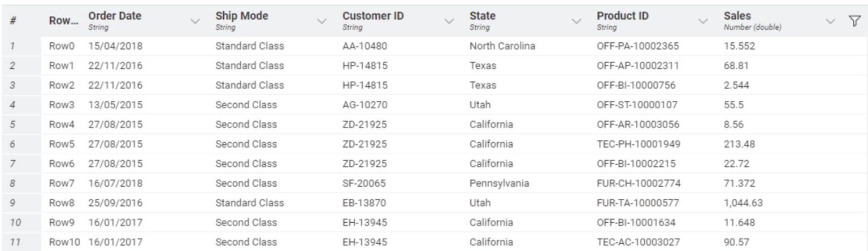The image size is (868, 251).
Task: Select product cell TEC-PH-10001949
Action: (639, 144)
